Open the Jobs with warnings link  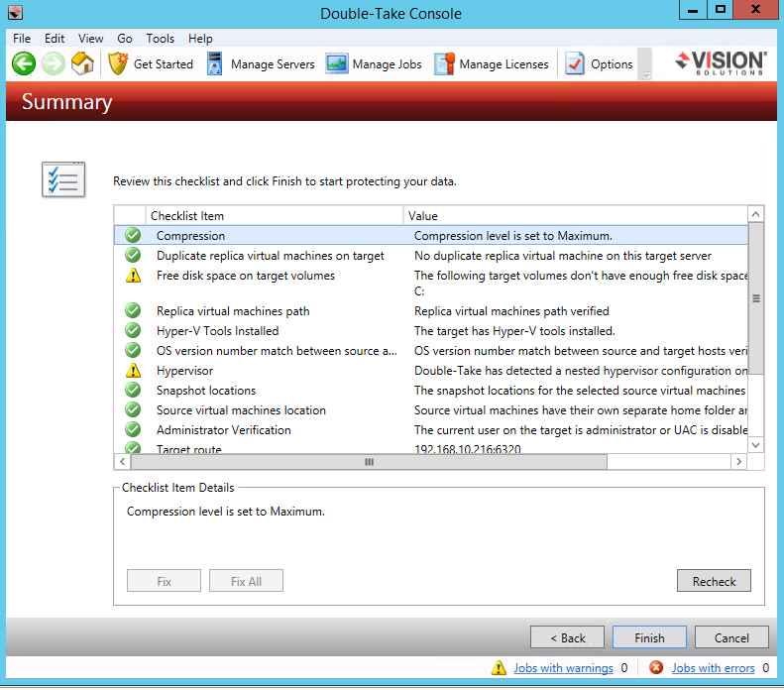pos(564,668)
